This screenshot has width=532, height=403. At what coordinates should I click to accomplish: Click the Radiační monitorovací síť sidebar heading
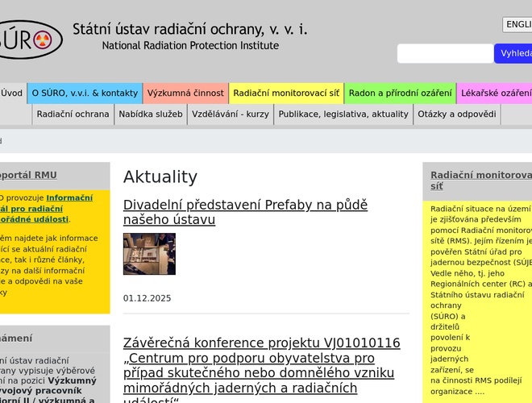[x=480, y=181]
